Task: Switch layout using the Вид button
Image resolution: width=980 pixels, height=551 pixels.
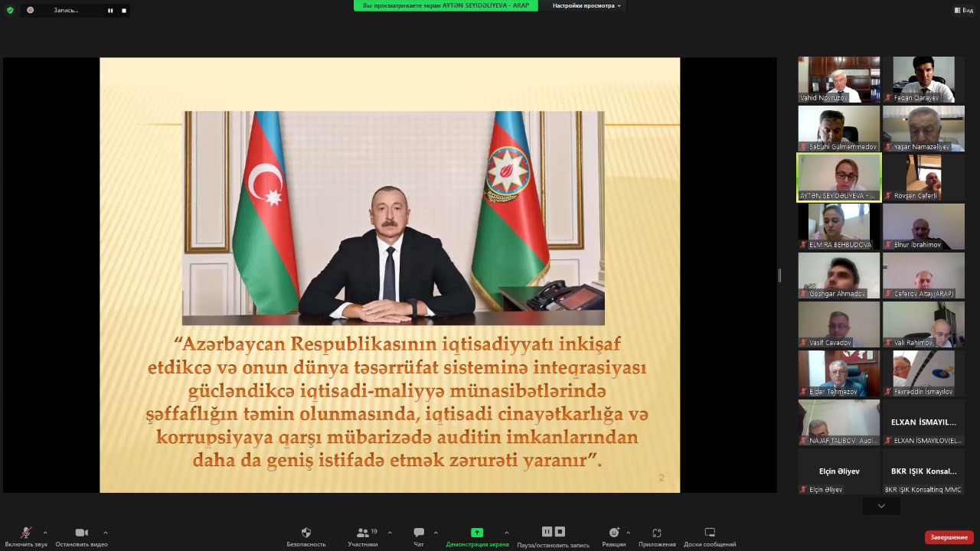Action: (x=963, y=10)
